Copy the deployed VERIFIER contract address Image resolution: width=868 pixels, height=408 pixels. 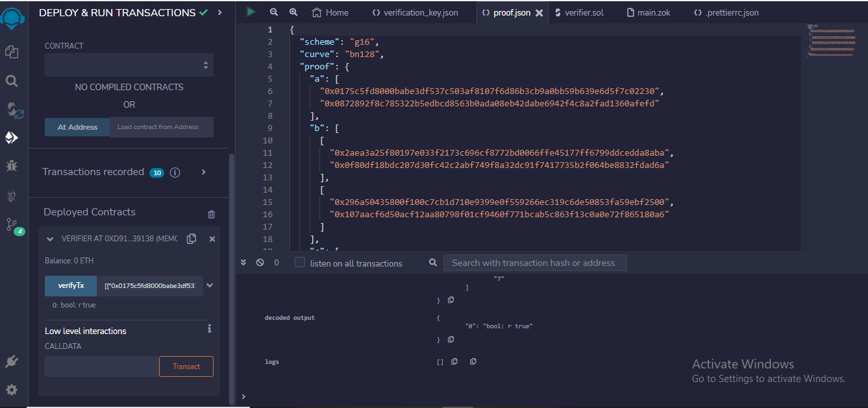(192, 238)
